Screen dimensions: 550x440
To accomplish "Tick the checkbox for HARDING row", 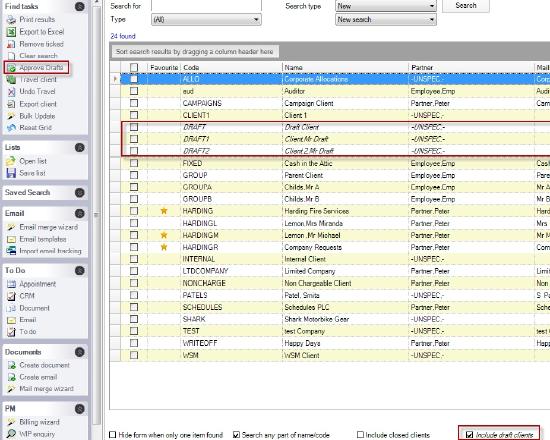I will (x=134, y=211).
